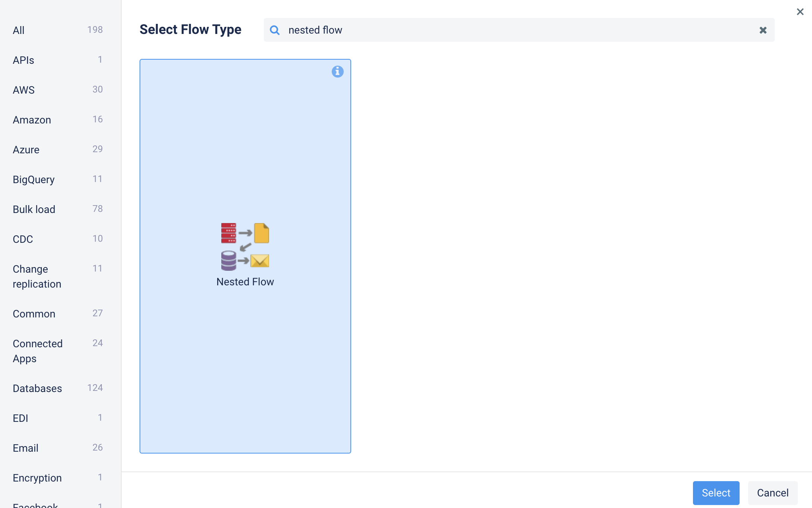812x508 pixels.
Task: Clear the search field with the X icon
Action: pyautogui.click(x=763, y=30)
